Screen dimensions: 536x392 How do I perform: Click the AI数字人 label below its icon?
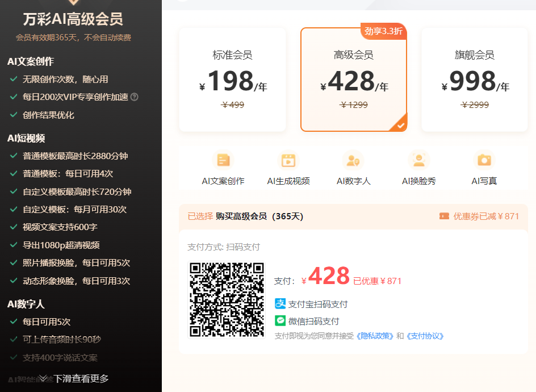pos(354,181)
